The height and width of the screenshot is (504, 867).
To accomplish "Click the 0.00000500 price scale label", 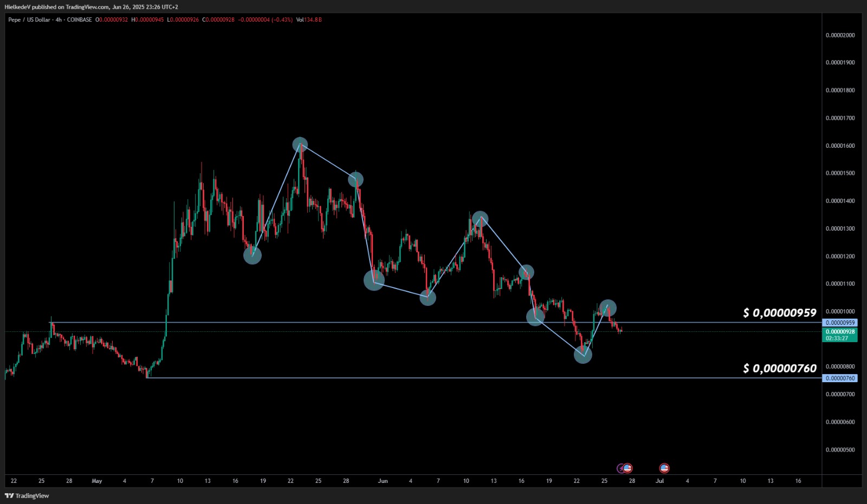I will tap(840, 449).
